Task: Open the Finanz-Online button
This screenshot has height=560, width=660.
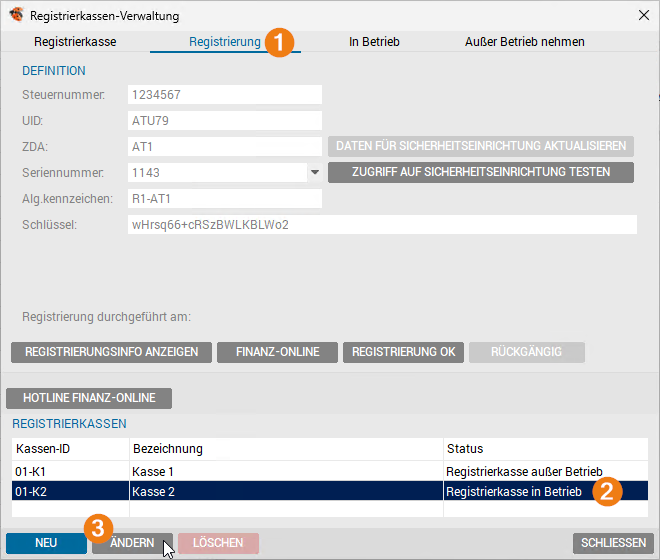Action: click(x=278, y=352)
